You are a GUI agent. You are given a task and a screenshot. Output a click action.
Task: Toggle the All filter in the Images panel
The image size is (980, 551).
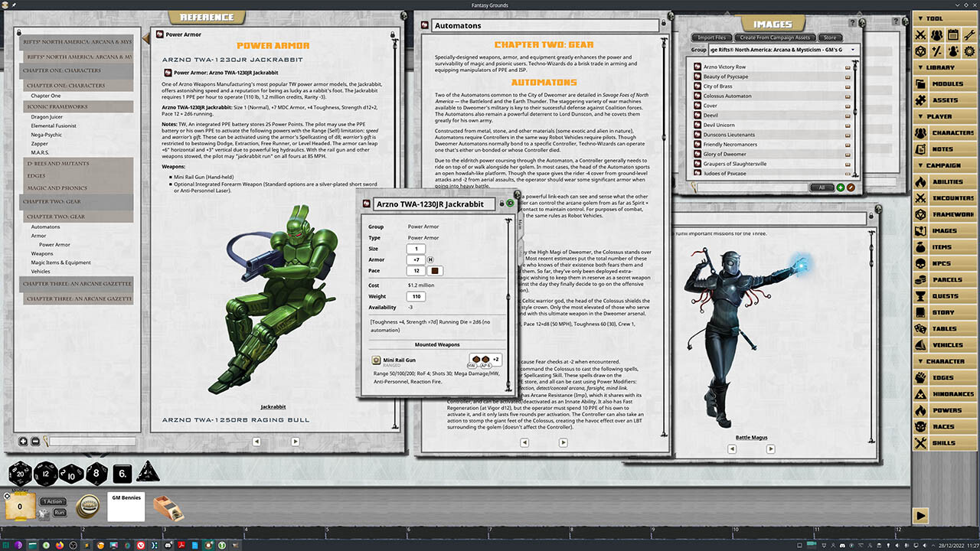tap(823, 187)
